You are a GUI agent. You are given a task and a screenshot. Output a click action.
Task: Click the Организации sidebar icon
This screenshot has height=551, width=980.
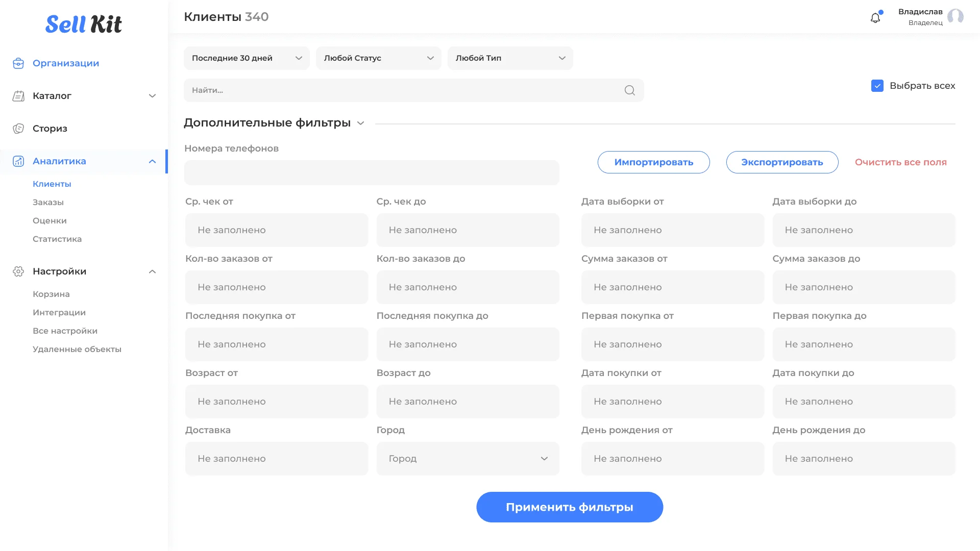point(18,63)
